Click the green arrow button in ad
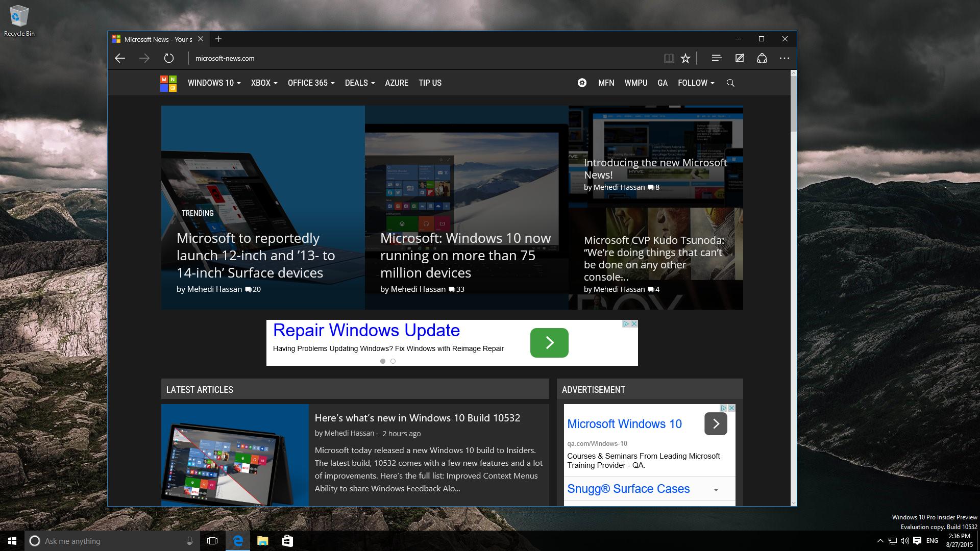This screenshot has width=980, height=551. pos(549,343)
